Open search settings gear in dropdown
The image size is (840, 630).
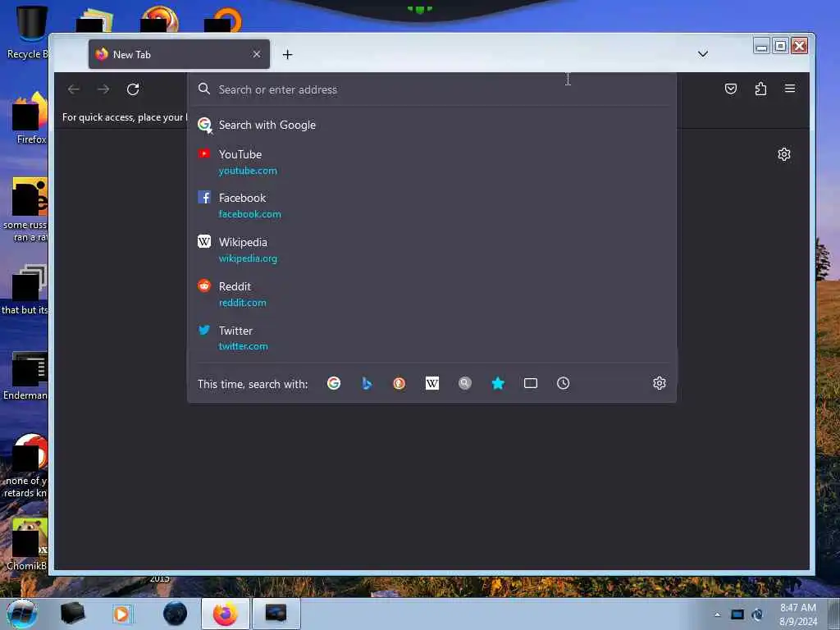660,383
